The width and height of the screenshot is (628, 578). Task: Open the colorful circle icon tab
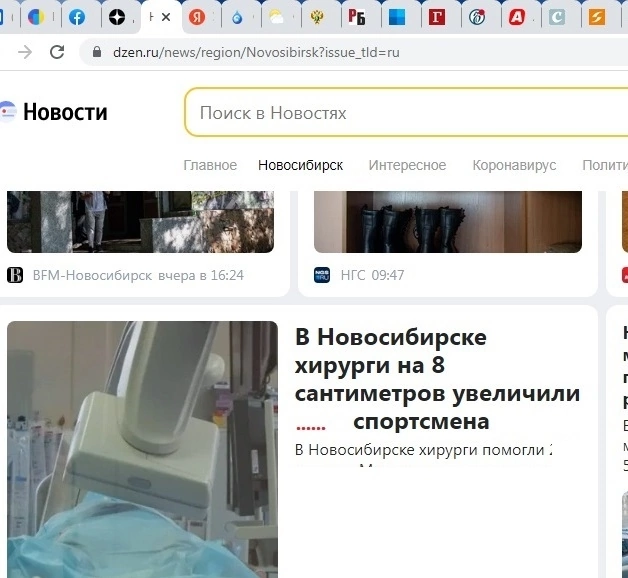pos(36,17)
